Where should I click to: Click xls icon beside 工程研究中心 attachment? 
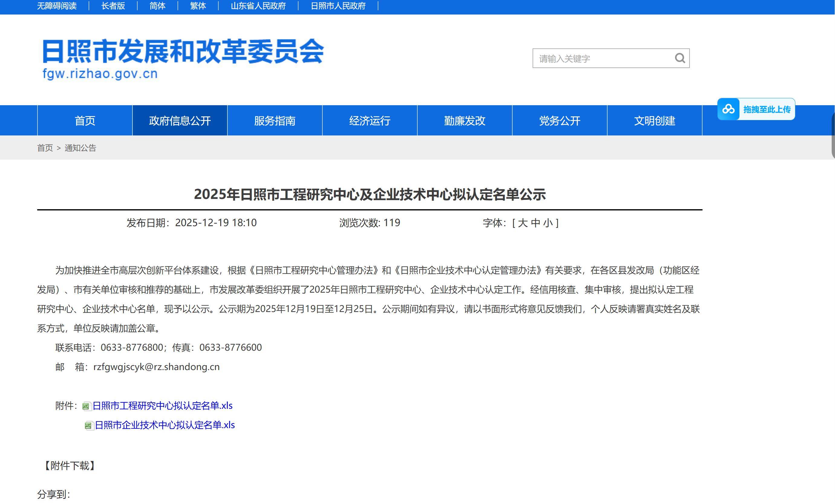pos(86,406)
